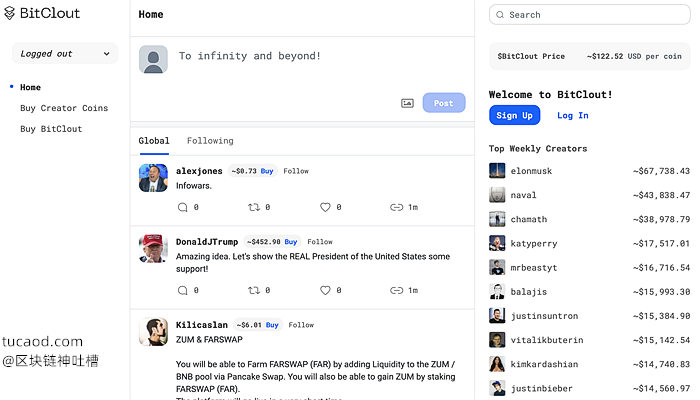Open Kilicaslan profile picture
This screenshot has height=400, width=700.
click(153, 332)
